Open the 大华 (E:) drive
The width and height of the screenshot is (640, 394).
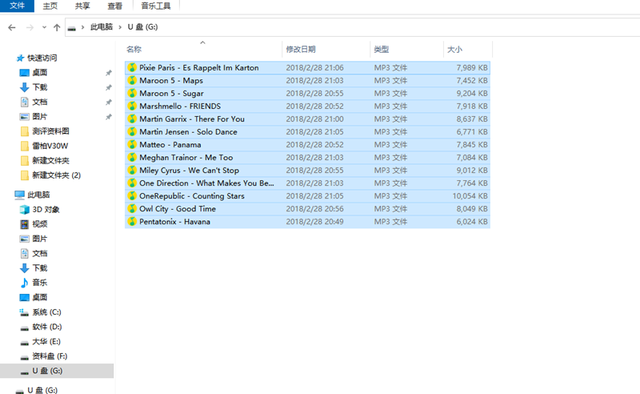tap(46, 342)
